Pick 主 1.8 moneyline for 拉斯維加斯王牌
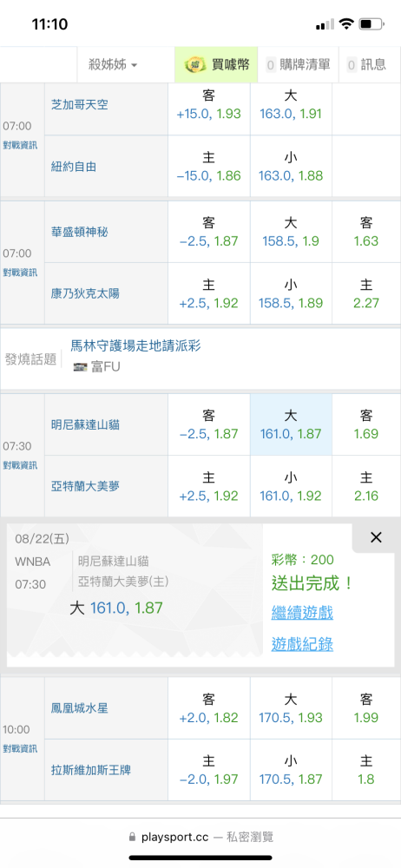 (x=366, y=770)
